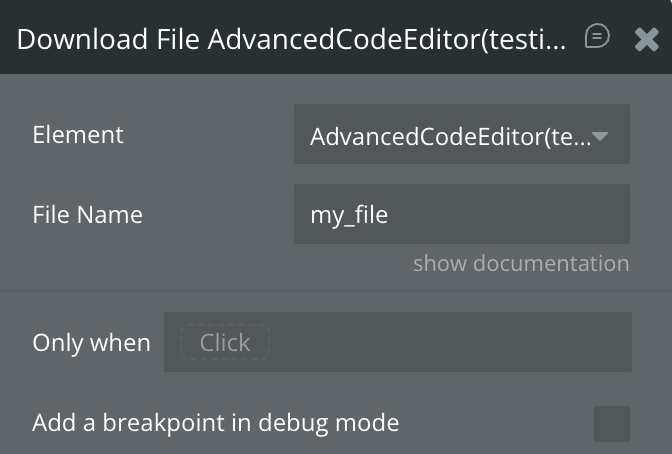Click the Element dropdown arrow

coord(601,136)
